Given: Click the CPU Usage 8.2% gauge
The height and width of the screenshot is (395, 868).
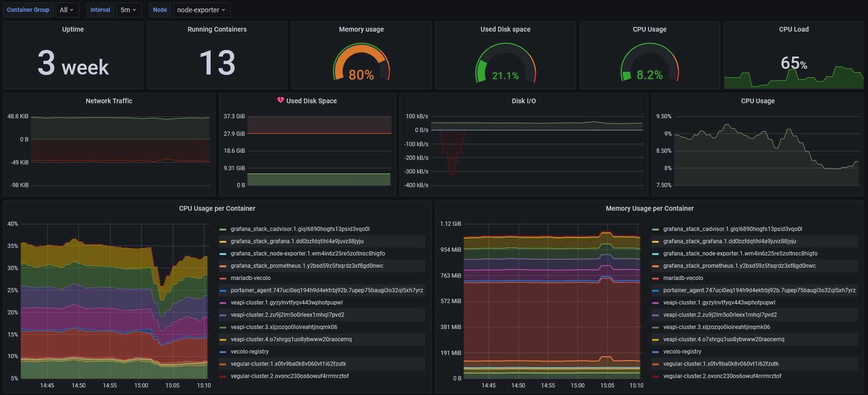Looking at the screenshot, I should click(x=650, y=63).
